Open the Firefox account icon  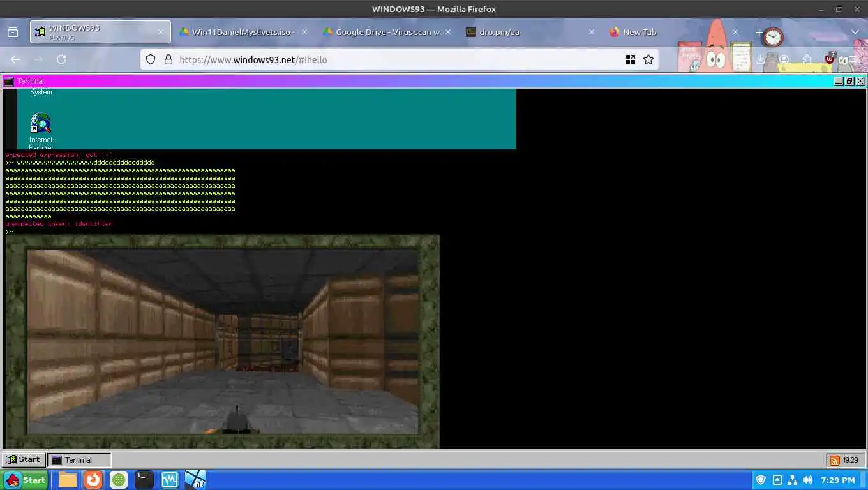[784, 59]
